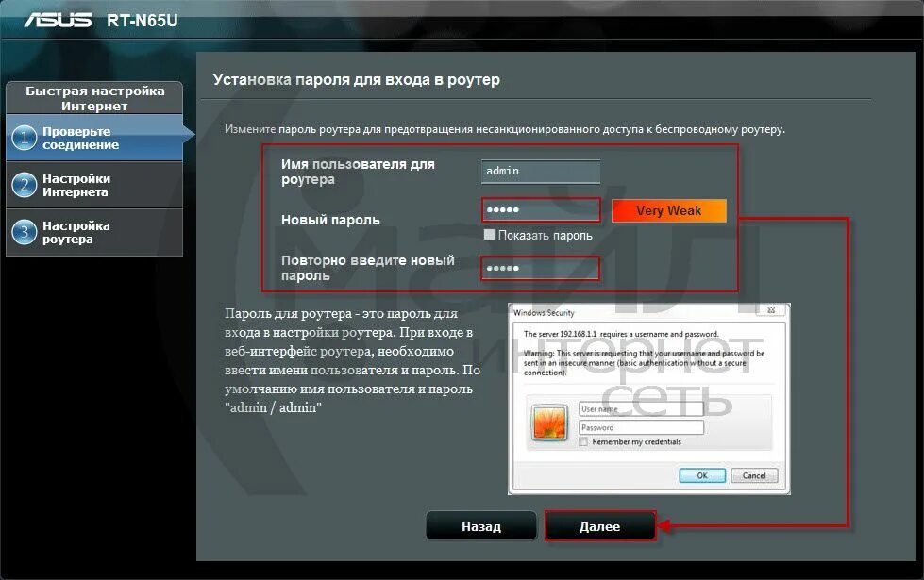Click heading Установка пароля для входа в роутер
This screenshot has width=924, height=580.
point(356,79)
